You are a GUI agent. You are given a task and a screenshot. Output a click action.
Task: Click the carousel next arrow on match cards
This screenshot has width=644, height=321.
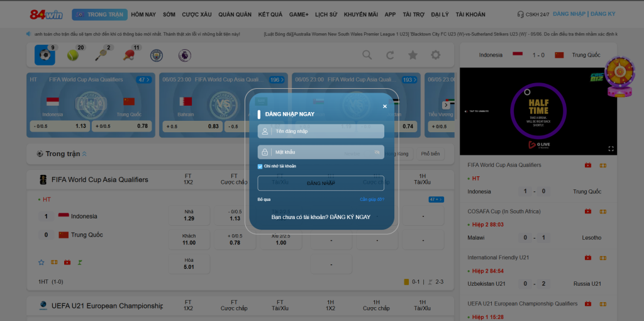pyautogui.click(x=446, y=105)
